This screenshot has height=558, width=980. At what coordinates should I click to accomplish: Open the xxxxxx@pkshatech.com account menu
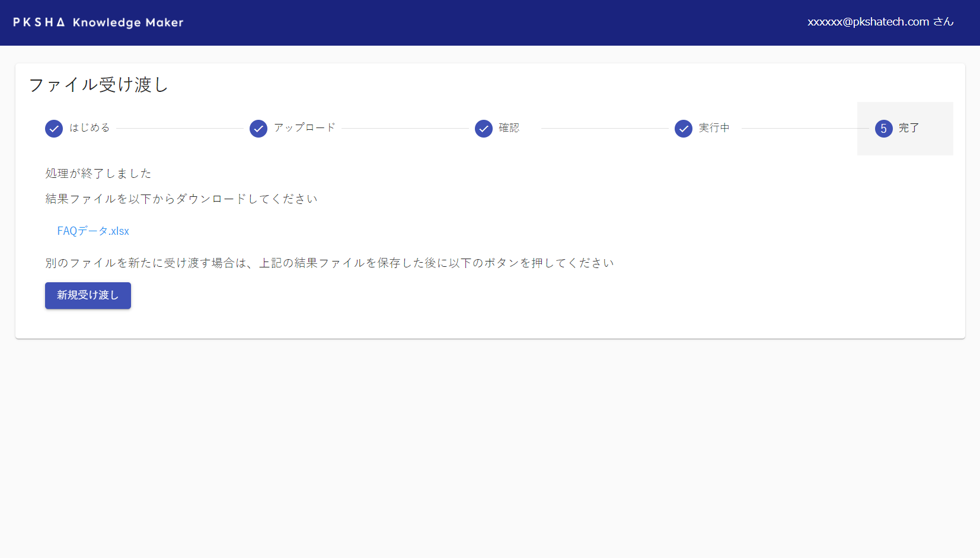880,22
